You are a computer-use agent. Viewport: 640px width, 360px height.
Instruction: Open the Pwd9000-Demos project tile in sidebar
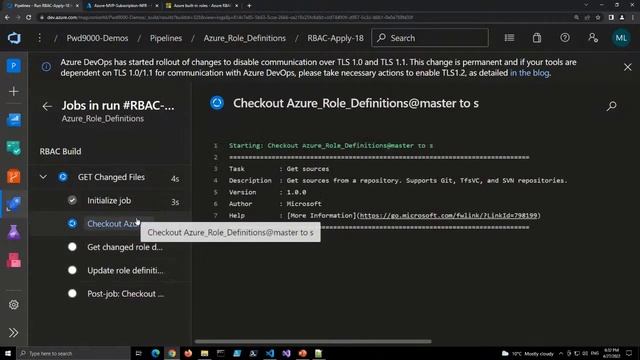click(x=13, y=66)
